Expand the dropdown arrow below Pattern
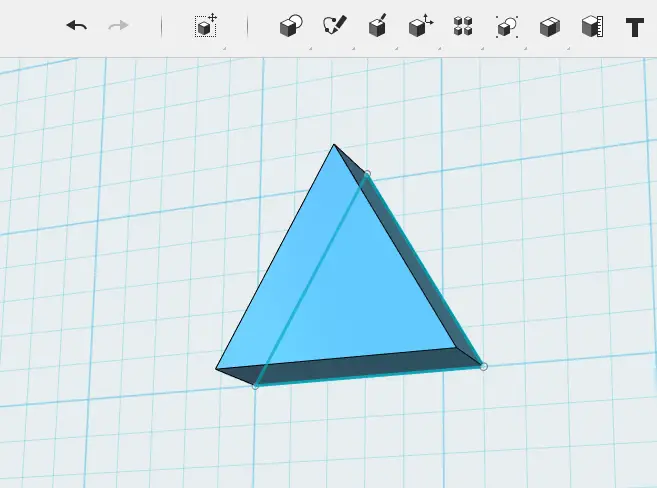This screenshot has height=488, width=657. (482, 49)
